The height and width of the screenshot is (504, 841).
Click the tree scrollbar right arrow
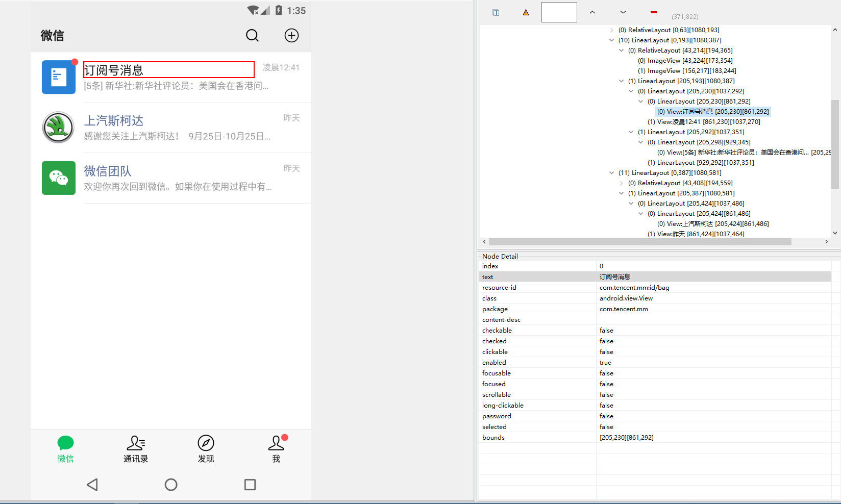click(x=827, y=242)
